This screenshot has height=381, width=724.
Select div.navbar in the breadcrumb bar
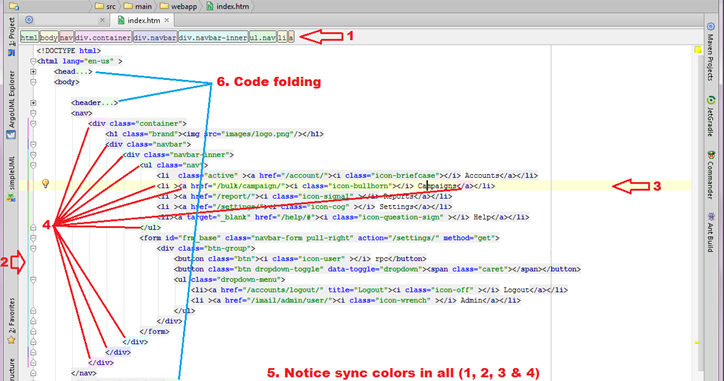155,37
